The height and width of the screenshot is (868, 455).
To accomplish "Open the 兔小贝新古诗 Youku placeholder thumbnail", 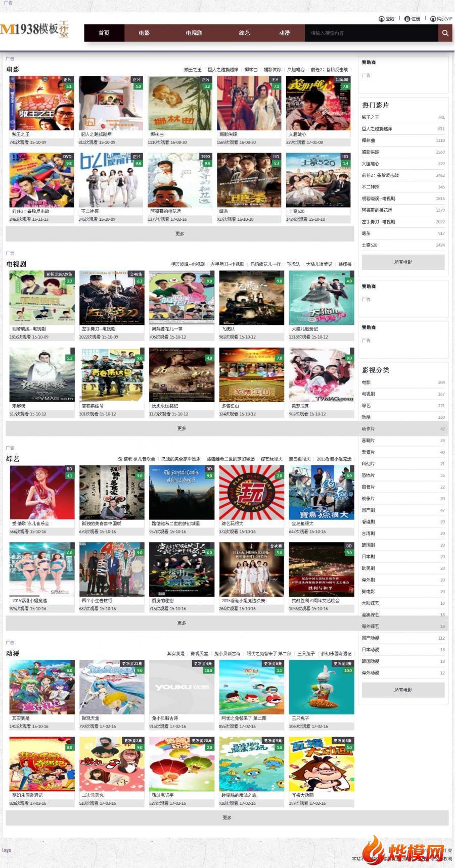I will tap(182, 687).
